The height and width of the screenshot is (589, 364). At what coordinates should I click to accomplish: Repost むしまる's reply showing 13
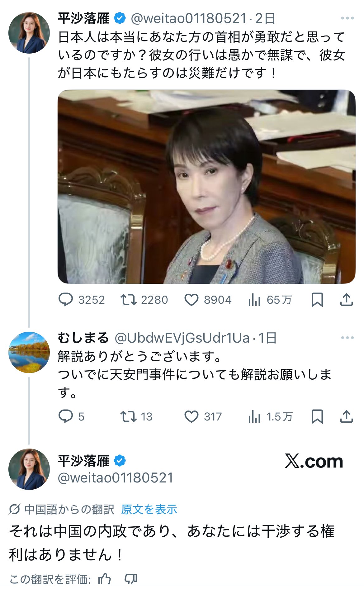pyautogui.click(x=136, y=416)
